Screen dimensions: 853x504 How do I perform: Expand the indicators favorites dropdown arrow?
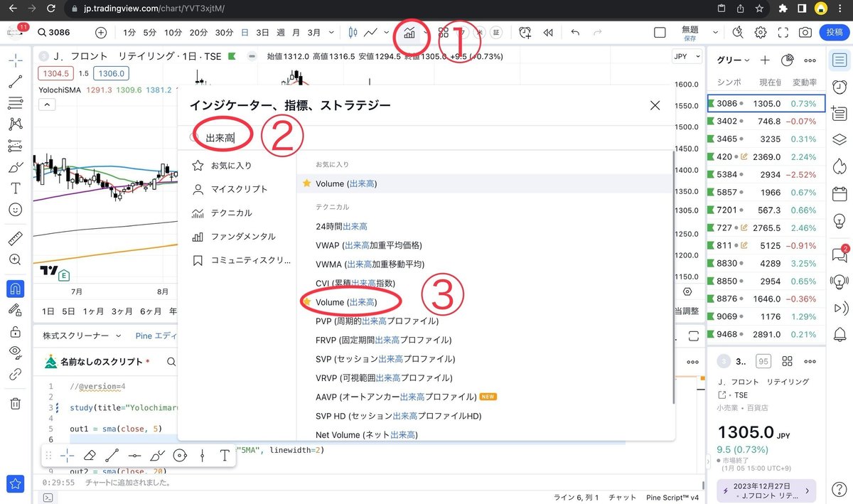[426, 32]
